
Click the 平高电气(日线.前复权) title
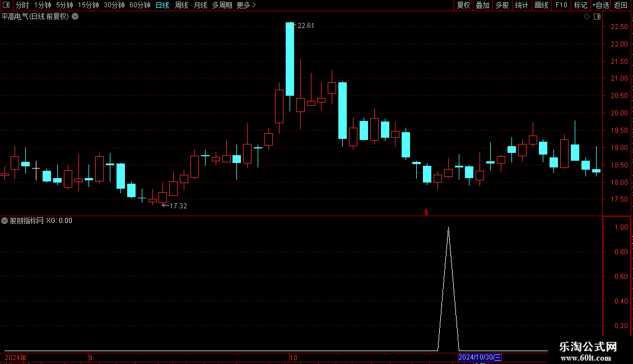[35, 17]
